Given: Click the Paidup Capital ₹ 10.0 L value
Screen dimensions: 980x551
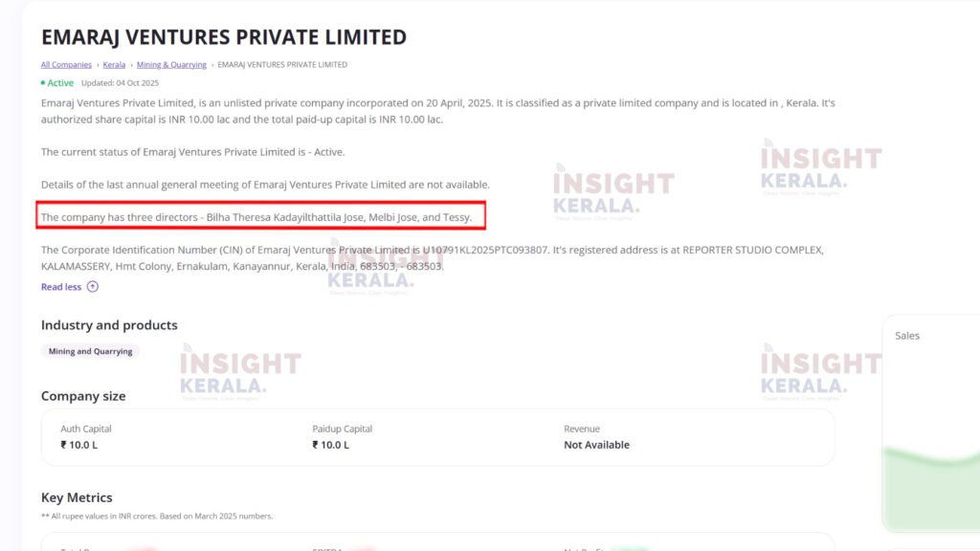Looking at the screenshot, I should point(330,445).
